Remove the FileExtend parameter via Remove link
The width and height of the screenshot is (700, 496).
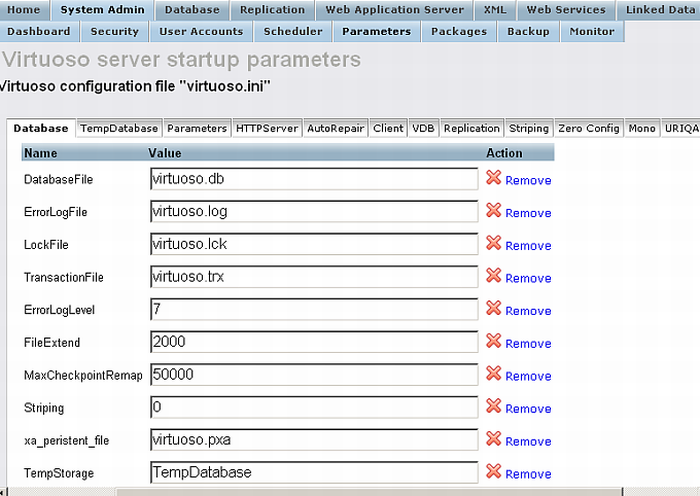coord(528,344)
